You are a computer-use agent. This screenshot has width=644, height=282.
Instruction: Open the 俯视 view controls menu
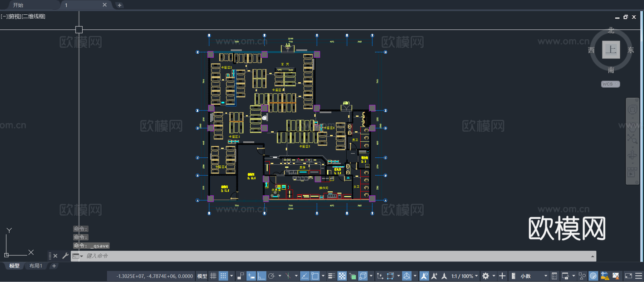tap(15, 16)
